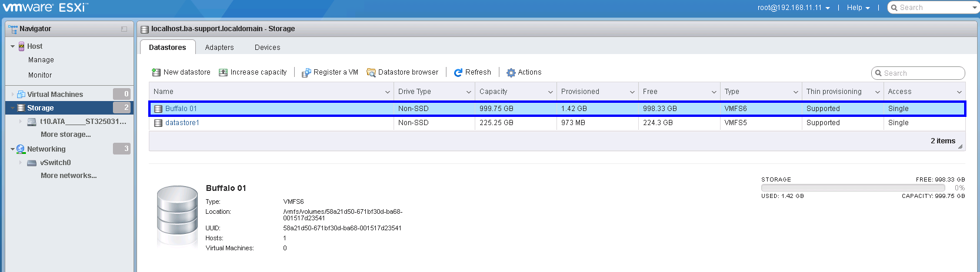The image size is (980, 272).
Task: Switch to the Devices tab
Action: pyautogui.click(x=267, y=48)
